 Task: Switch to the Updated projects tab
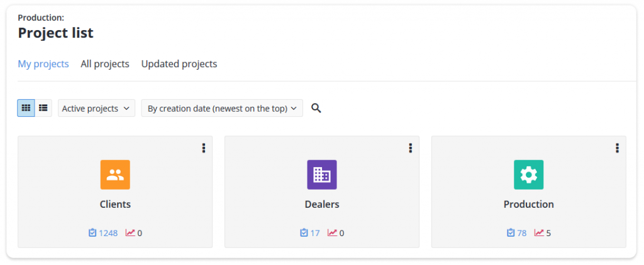tap(179, 64)
